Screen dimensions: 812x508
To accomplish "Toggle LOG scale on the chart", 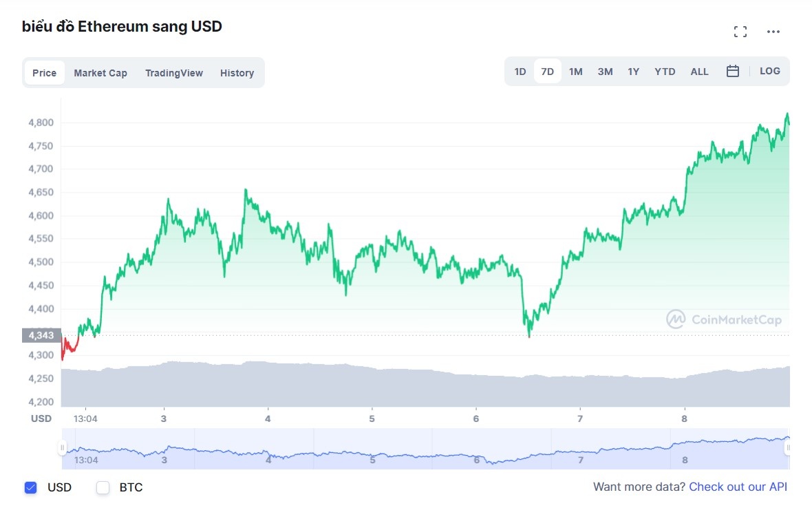I will point(769,71).
